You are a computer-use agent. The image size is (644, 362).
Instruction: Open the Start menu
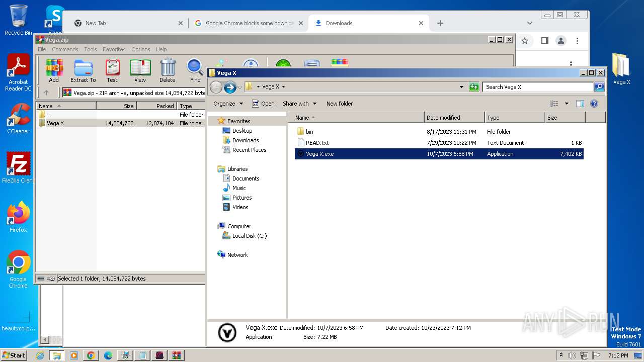tap(14, 355)
